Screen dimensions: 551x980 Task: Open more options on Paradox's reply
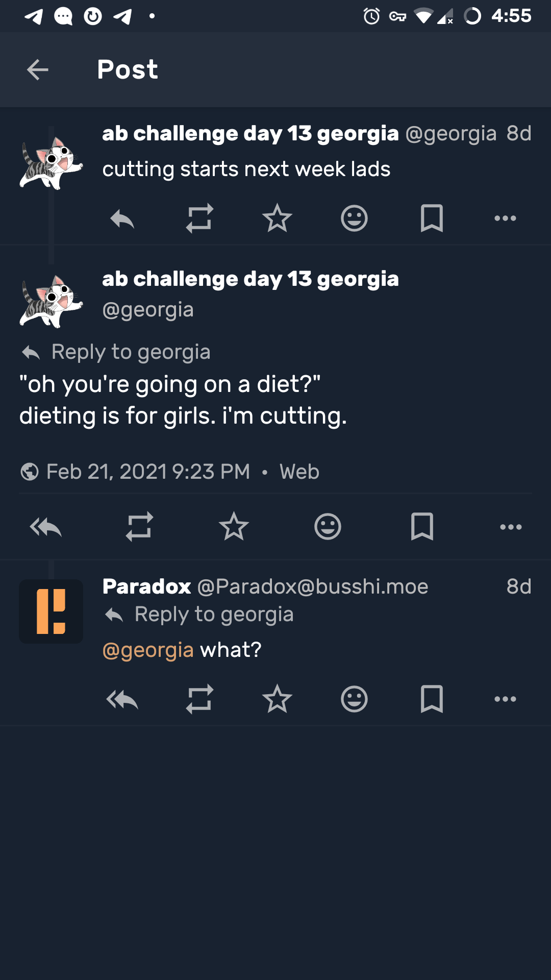505,699
